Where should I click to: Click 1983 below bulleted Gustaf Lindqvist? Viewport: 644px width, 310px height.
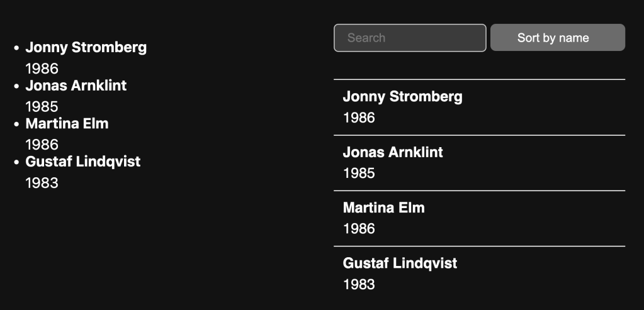[x=42, y=183]
